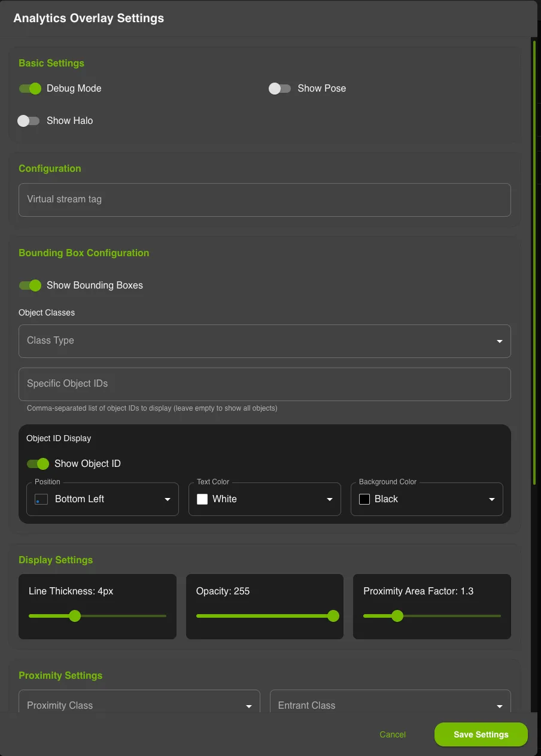Enable the Show Pose switch

[279, 89]
